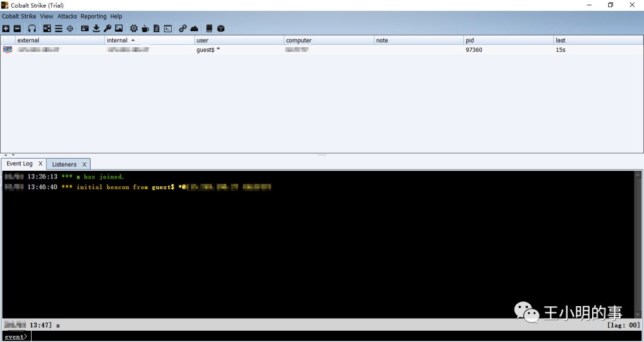Image resolution: width=644 pixels, height=342 pixels.
Task: Click the lag: 00 status indicator
Action: coord(624,325)
